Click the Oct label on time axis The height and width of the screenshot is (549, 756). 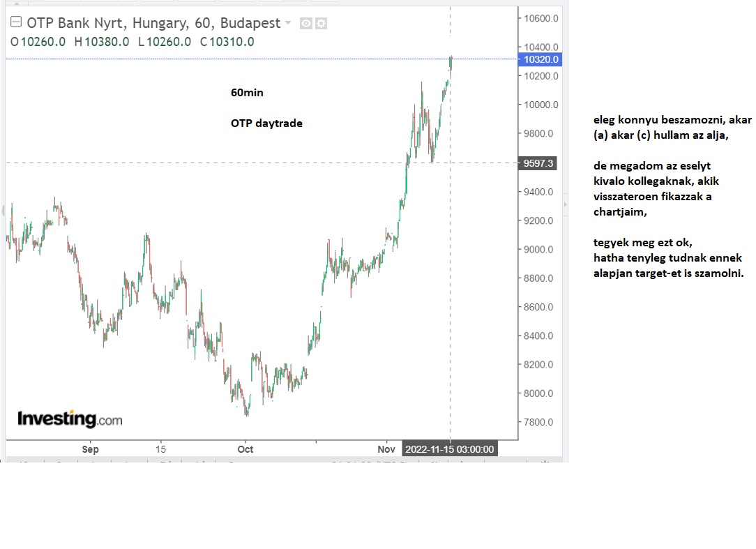pyautogui.click(x=245, y=449)
